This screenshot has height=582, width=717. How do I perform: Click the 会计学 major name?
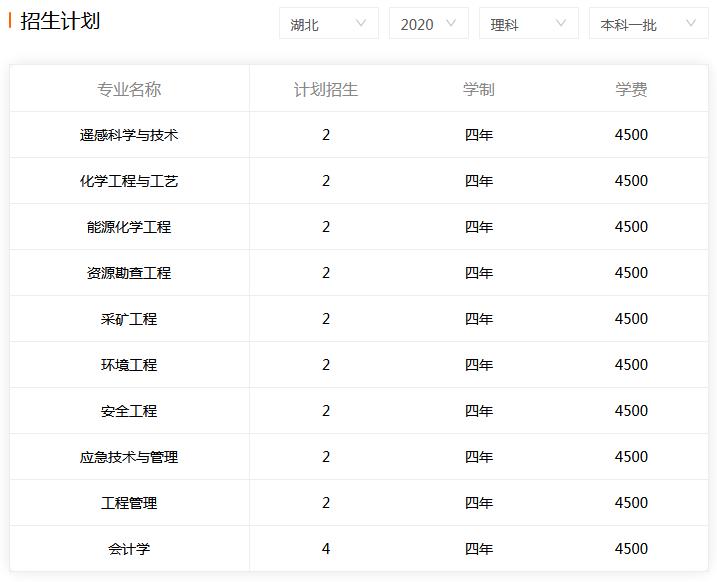[x=129, y=549]
